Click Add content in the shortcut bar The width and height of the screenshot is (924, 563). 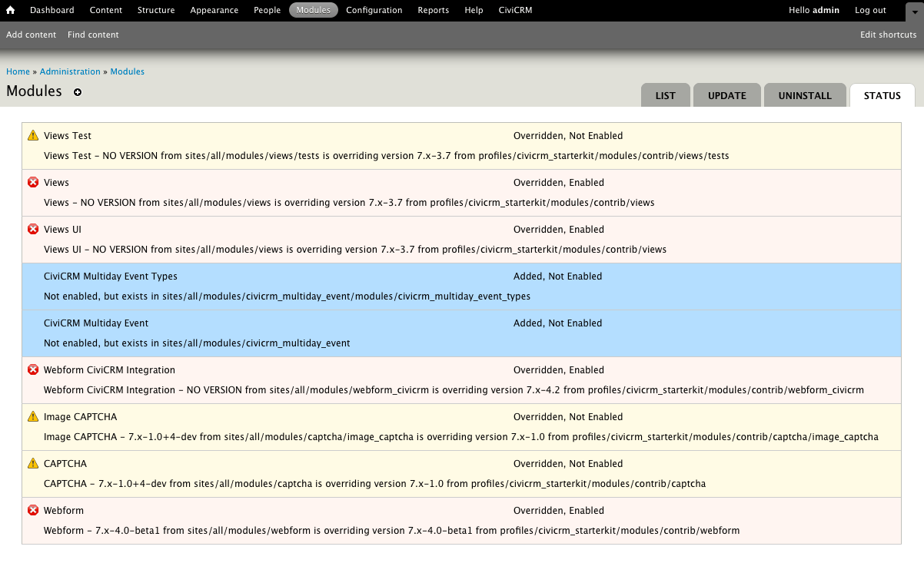tap(31, 35)
